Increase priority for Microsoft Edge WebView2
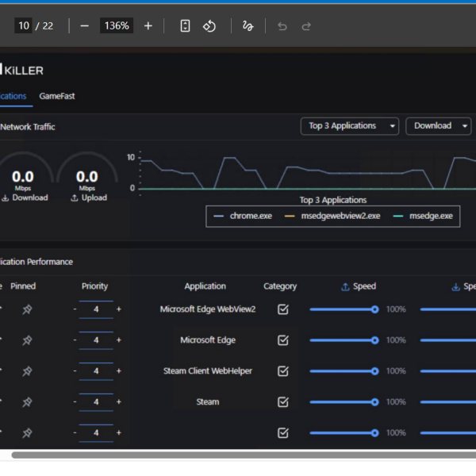 tap(119, 309)
